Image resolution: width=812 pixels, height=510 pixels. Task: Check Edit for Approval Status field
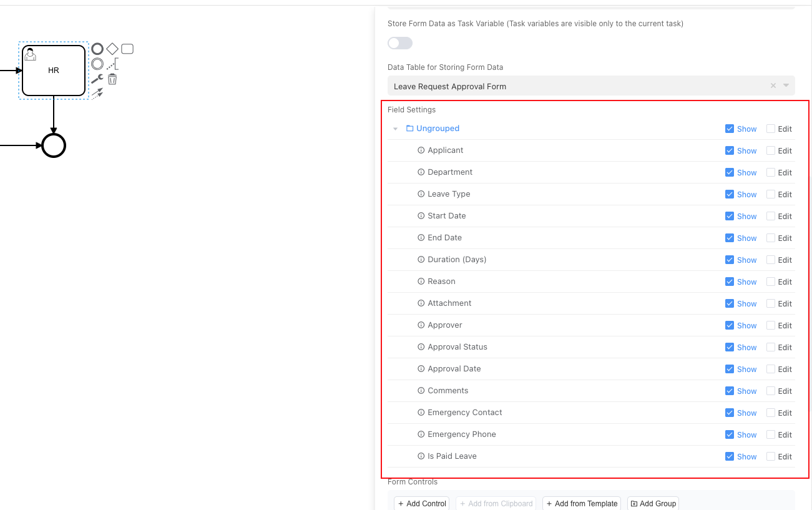[771, 347]
